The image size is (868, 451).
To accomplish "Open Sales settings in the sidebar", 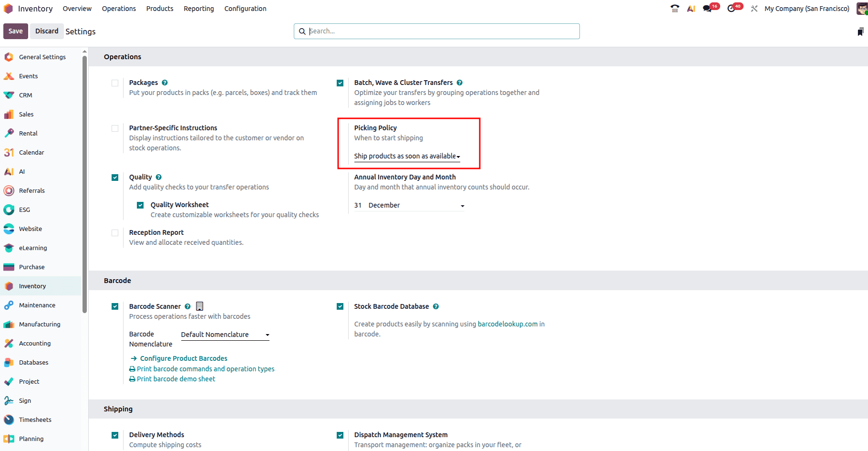I will click(41, 114).
